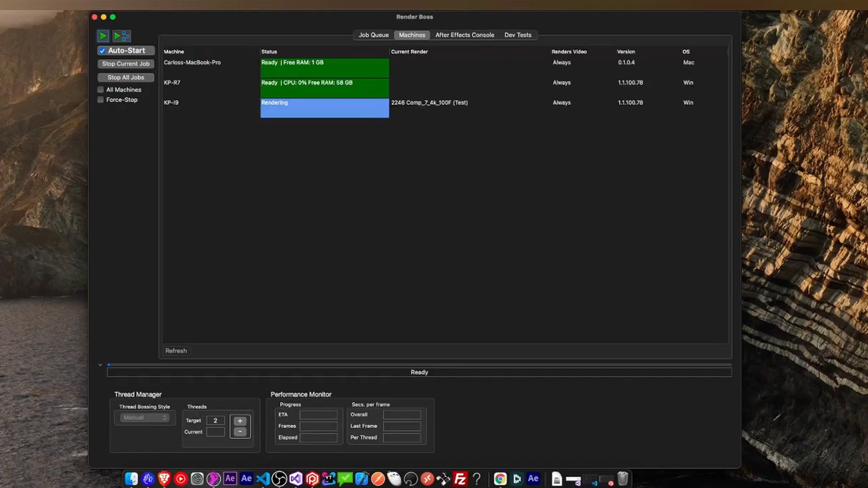Click the Ready progress bar
The image size is (868, 488).
tap(419, 372)
